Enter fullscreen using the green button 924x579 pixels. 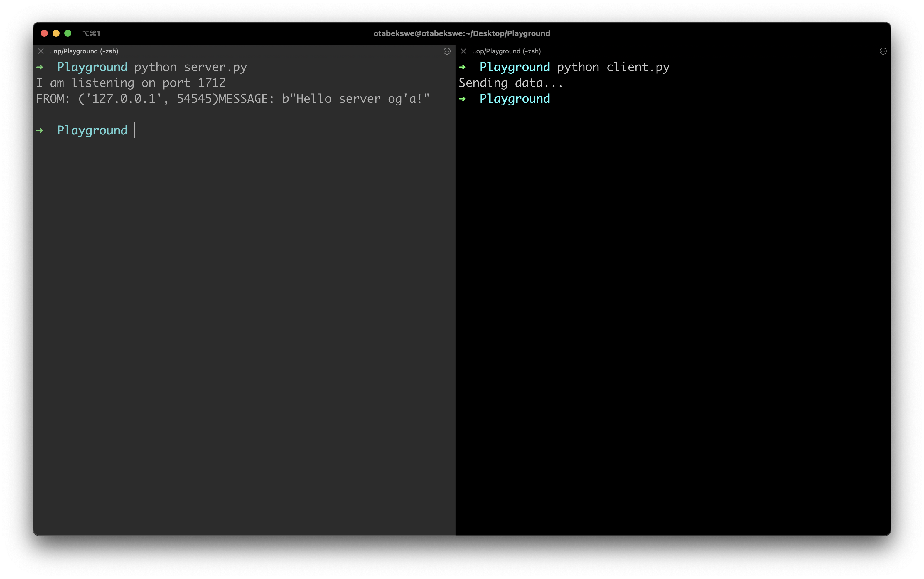point(68,33)
